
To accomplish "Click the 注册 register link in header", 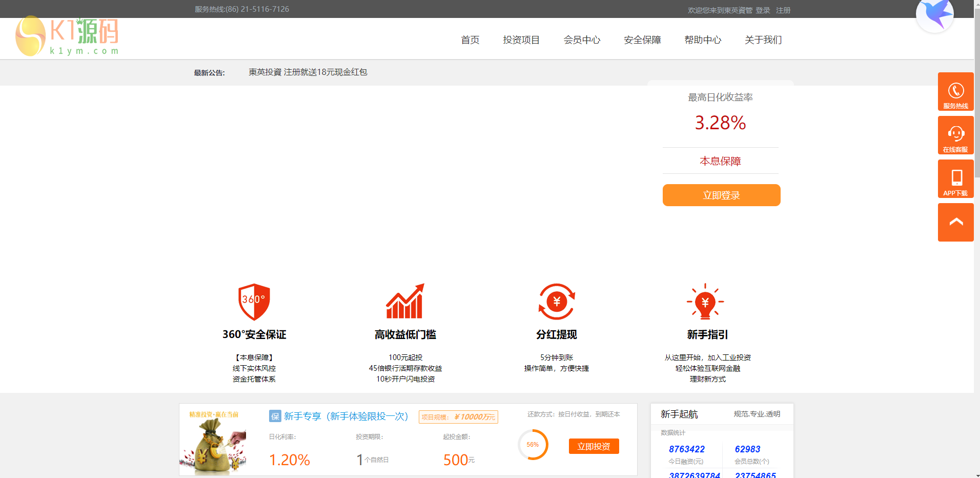I will 783,10.
